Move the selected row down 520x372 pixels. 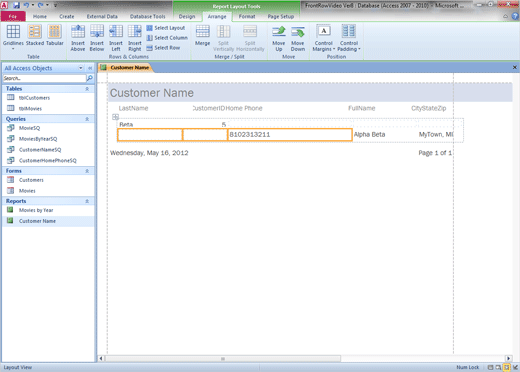tap(298, 38)
